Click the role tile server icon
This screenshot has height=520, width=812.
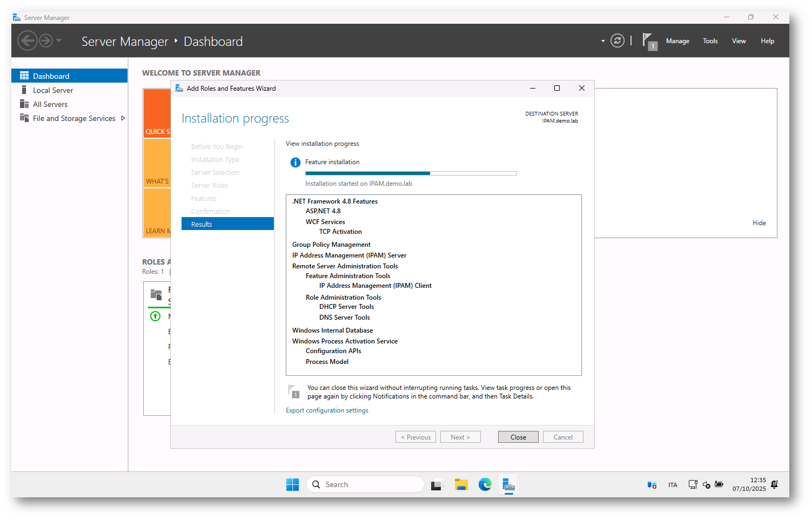(156, 294)
